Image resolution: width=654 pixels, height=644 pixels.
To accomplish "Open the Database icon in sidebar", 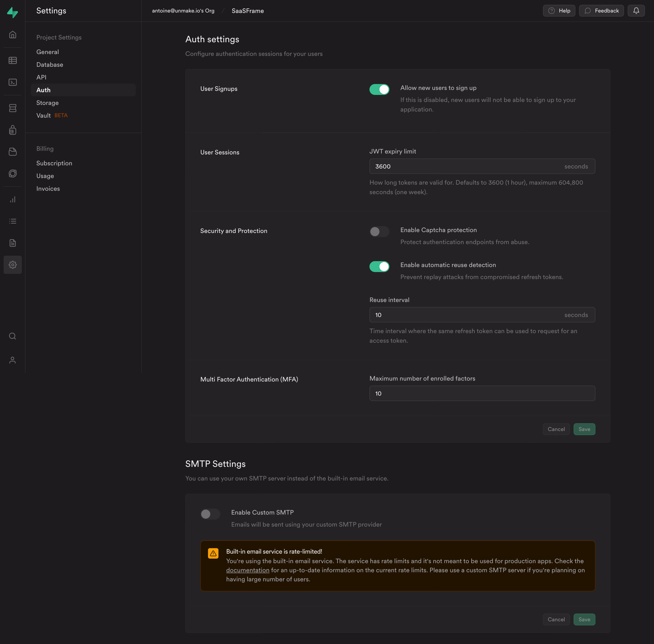I will (x=12, y=108).
